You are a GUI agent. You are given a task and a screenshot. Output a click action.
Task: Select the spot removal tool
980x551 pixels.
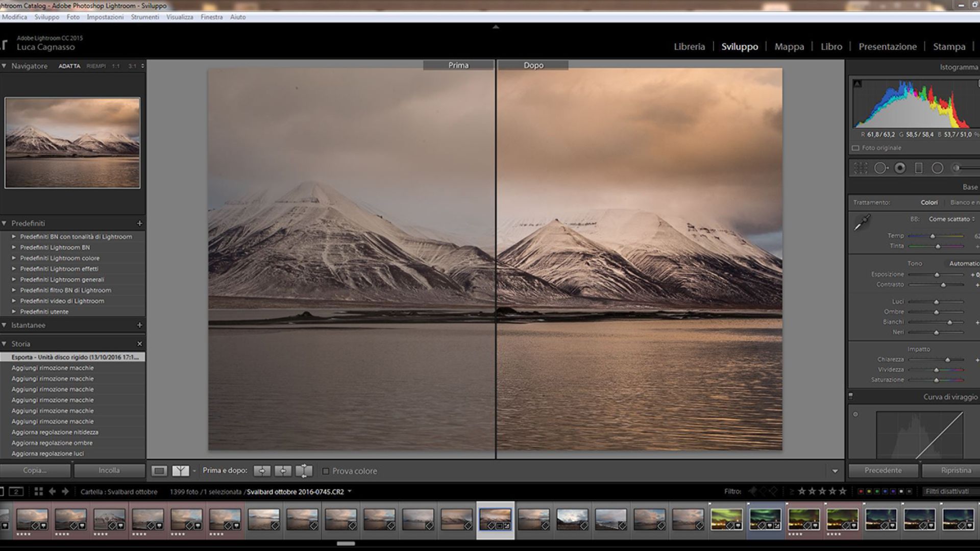pyautogui.click(x=880, y=168)
